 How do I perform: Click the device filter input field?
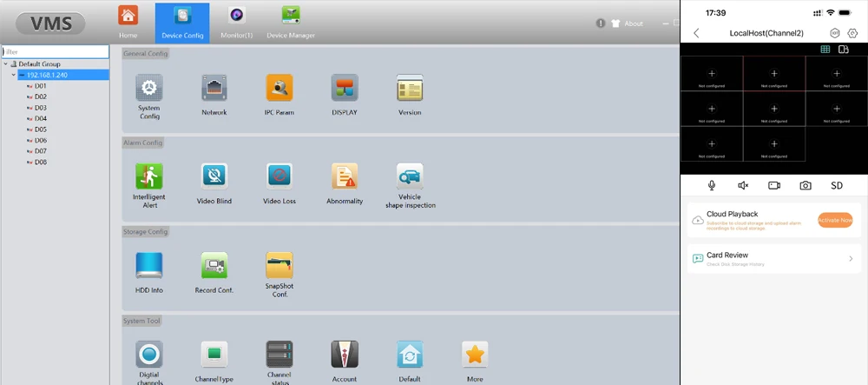[x=56, y=51]
